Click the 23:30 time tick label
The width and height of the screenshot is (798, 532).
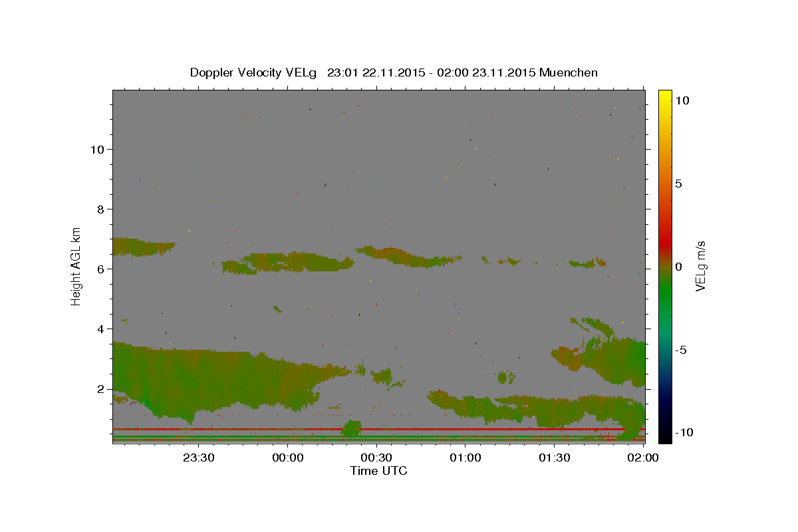pos(199,458)
